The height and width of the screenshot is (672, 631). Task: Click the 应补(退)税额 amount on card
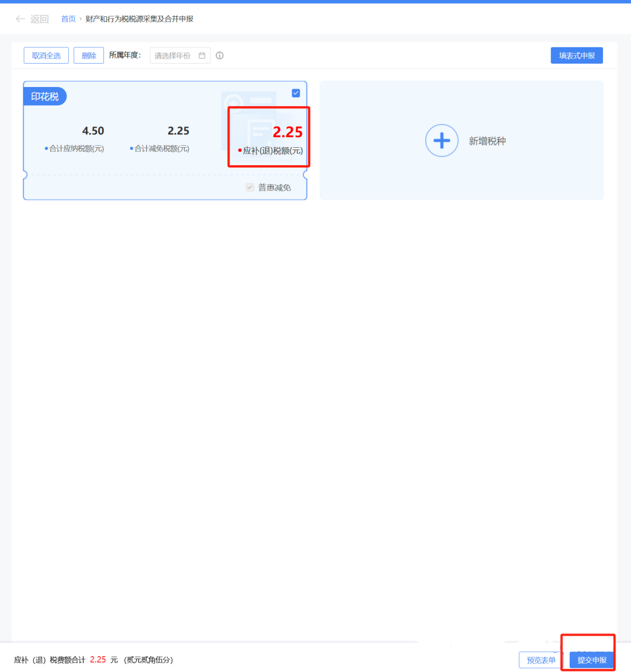(287, 133)
